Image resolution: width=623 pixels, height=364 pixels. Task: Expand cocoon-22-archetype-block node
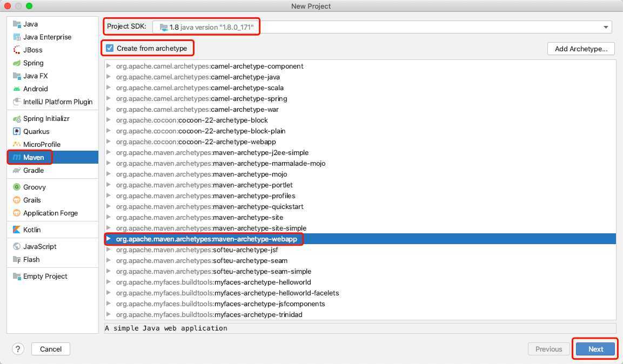coord(109,120)
